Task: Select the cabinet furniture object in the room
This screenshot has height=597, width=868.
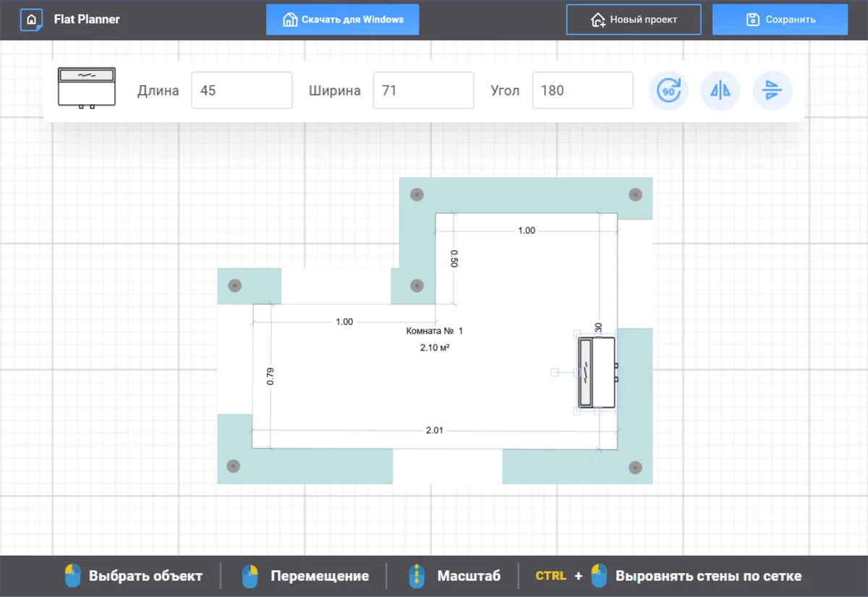Action: 597,372
